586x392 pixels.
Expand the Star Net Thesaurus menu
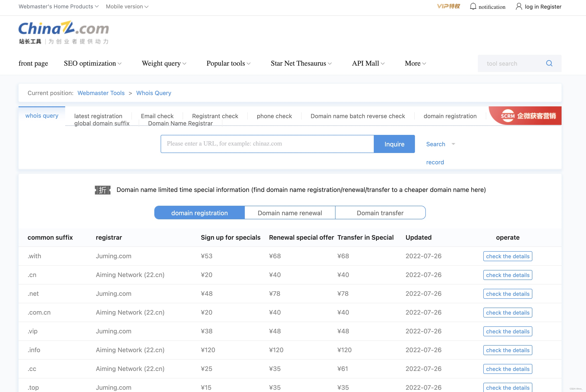301,63
